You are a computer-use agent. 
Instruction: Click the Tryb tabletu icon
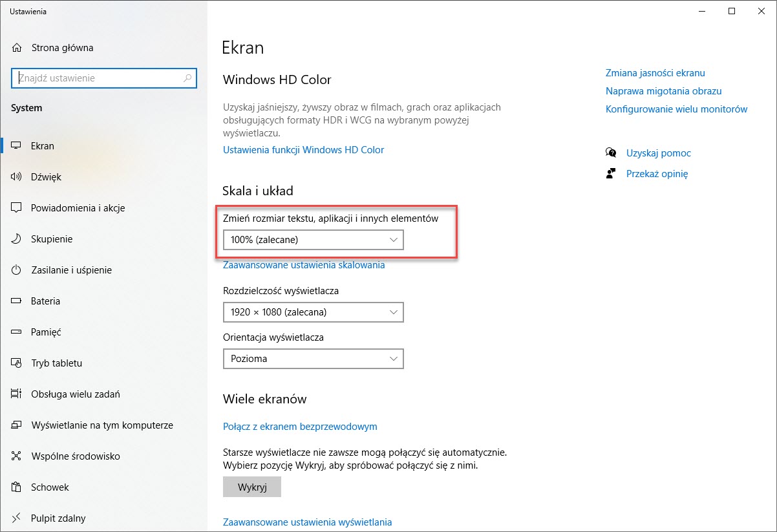click(17, 363)
